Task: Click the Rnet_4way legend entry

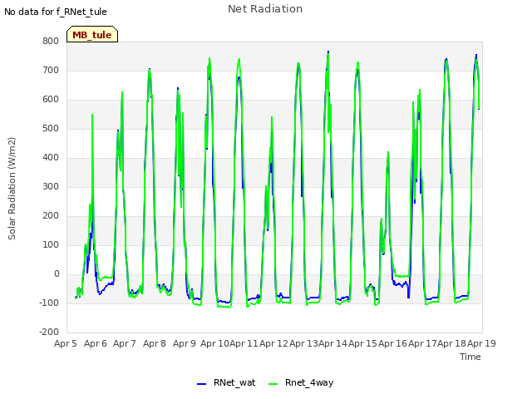Action: (x=301, y=382)
